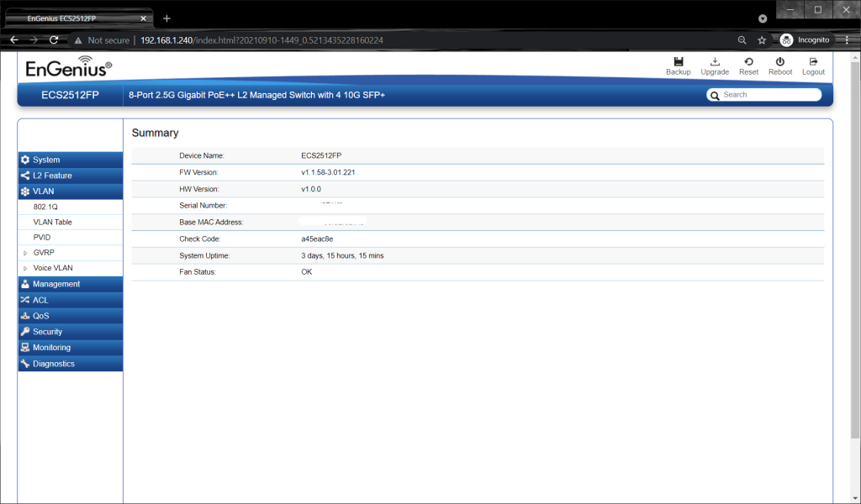Select the EnGenius ECS2512FP browser tab

(80, 18)
